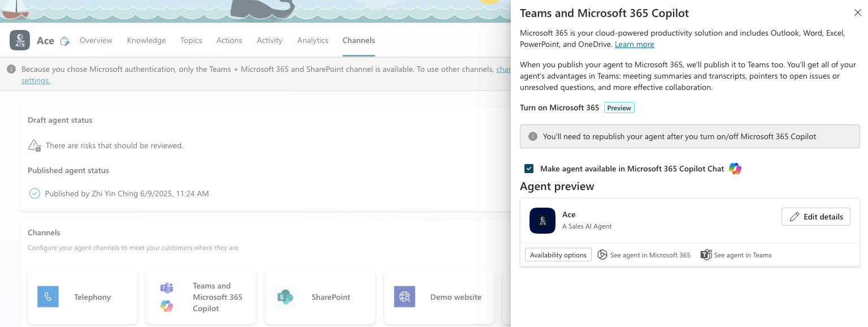The width and height of the screenshot is (868, 327).
Task: Open Availability options
Action: point(558,255)
